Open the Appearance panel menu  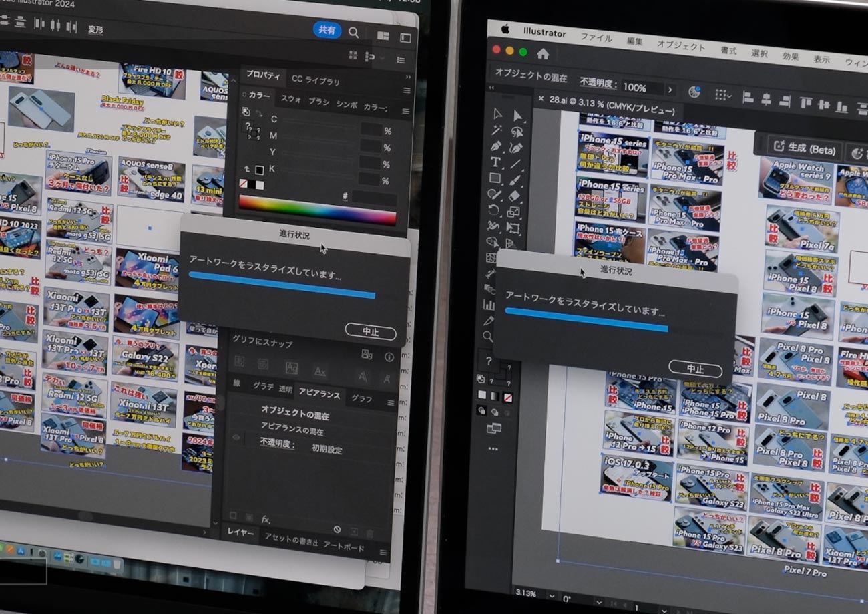391,403
